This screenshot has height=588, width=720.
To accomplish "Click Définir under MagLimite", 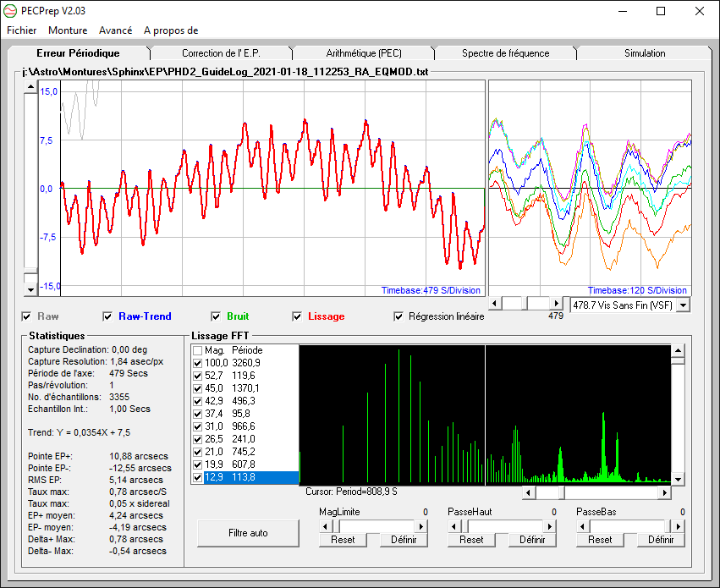I will click(404, 540).
